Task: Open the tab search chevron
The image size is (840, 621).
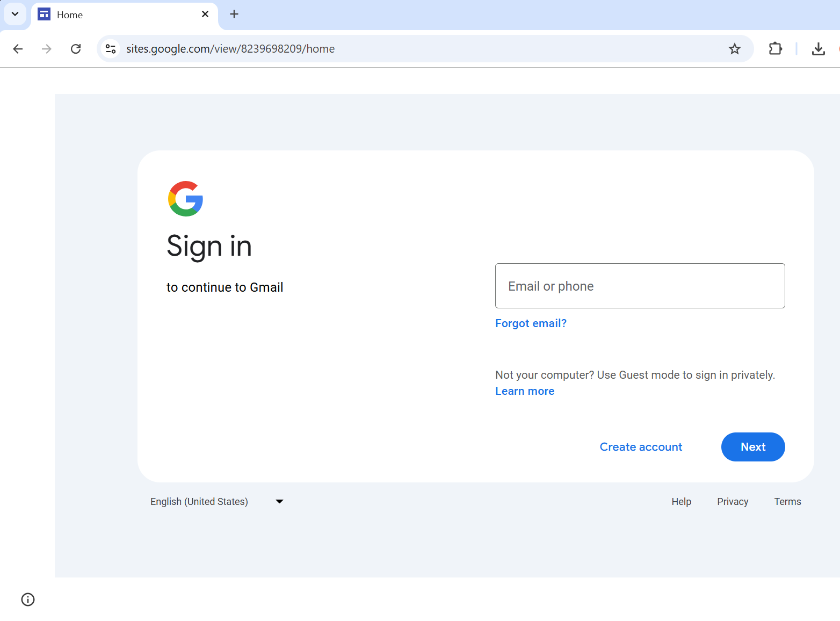Action: [x=15, y=14]
